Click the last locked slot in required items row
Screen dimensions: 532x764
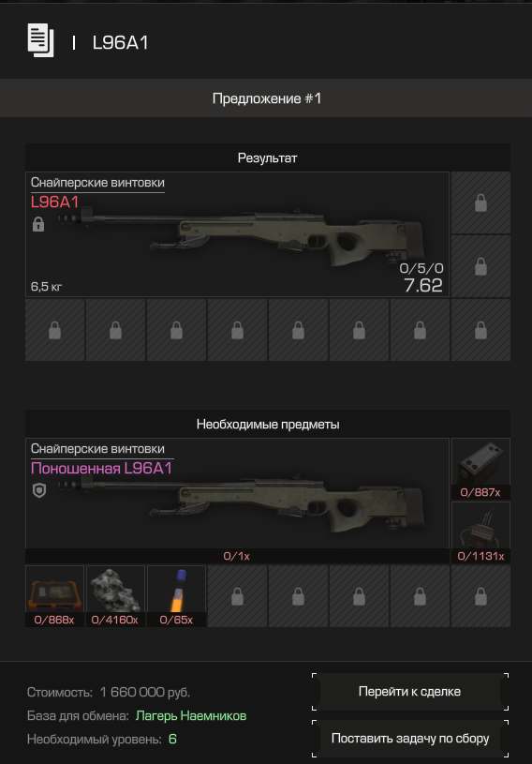click(480, 596)
